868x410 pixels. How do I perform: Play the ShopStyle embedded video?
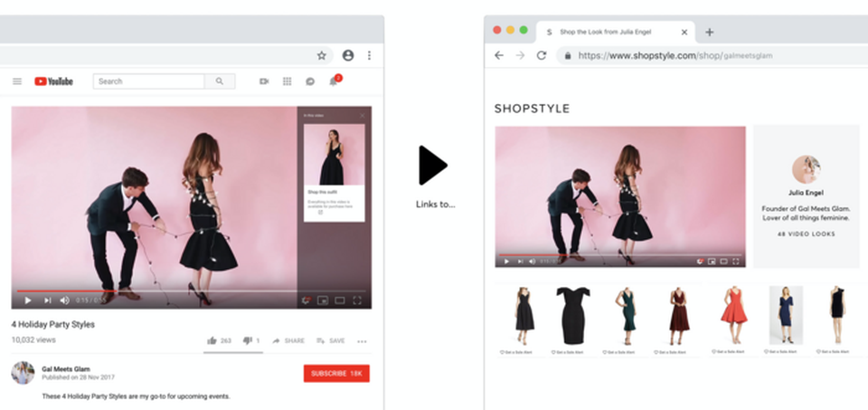click(x=506, y=261)
